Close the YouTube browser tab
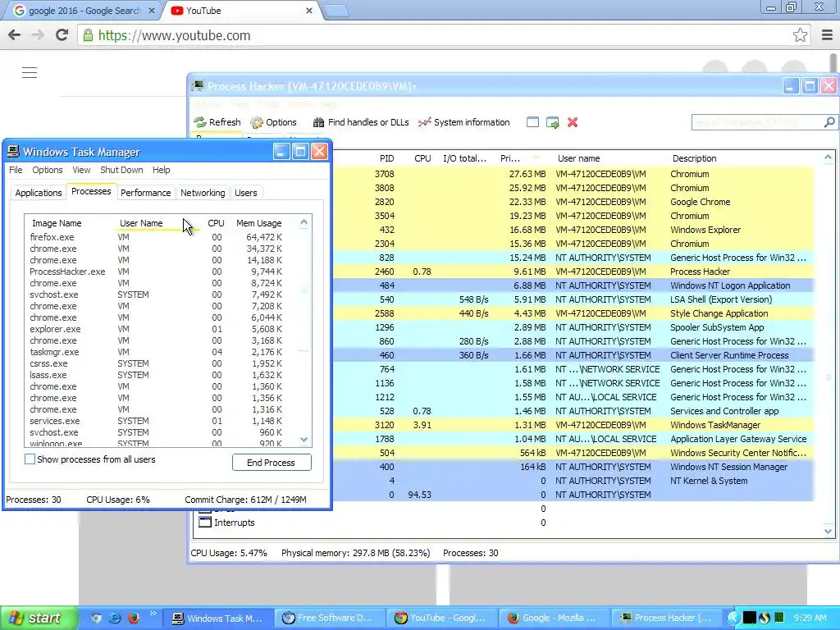The width and height of the screenshot is (840, 630). pyautogui.click(x=309, y=11)
